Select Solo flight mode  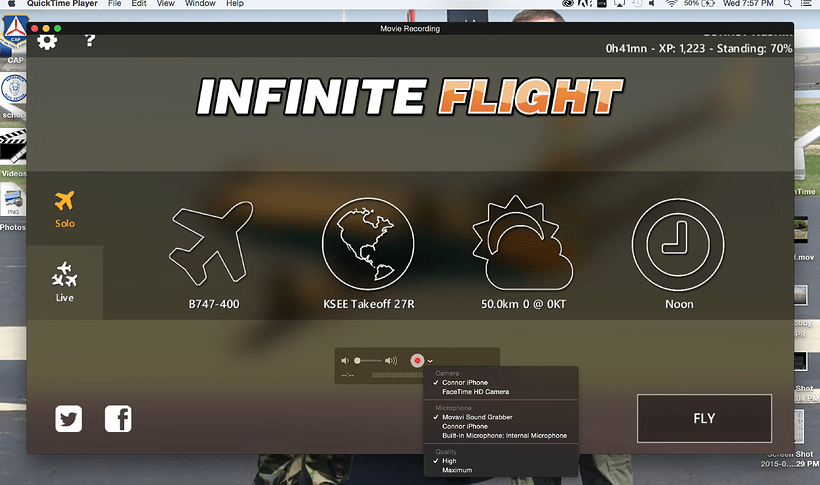pyautogui.click(x=65, y=209)
